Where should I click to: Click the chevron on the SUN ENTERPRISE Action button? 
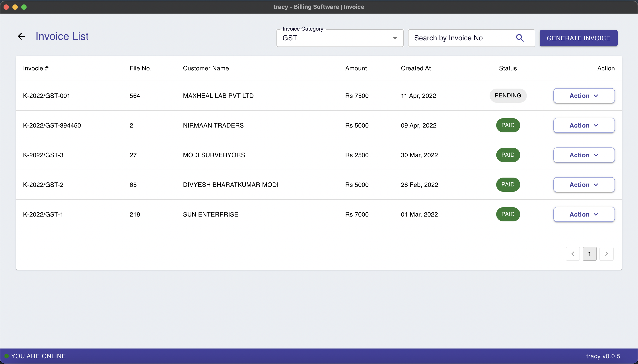[x=596, y=214]
